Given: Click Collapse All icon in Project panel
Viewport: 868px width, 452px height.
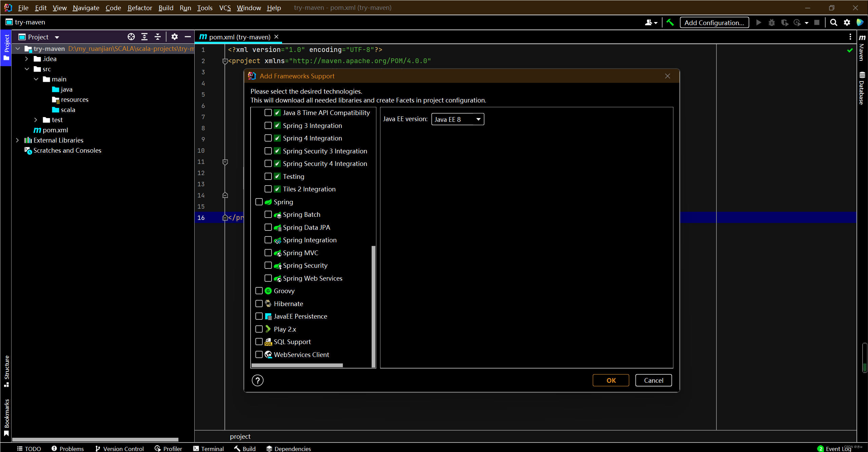Looking at the screenshot, I should tap(158, 37).
